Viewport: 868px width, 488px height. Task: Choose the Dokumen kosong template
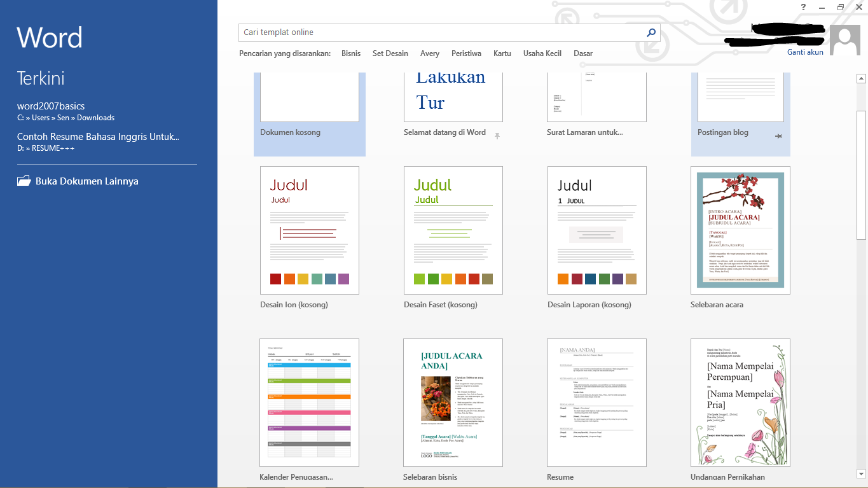(310, 113)
